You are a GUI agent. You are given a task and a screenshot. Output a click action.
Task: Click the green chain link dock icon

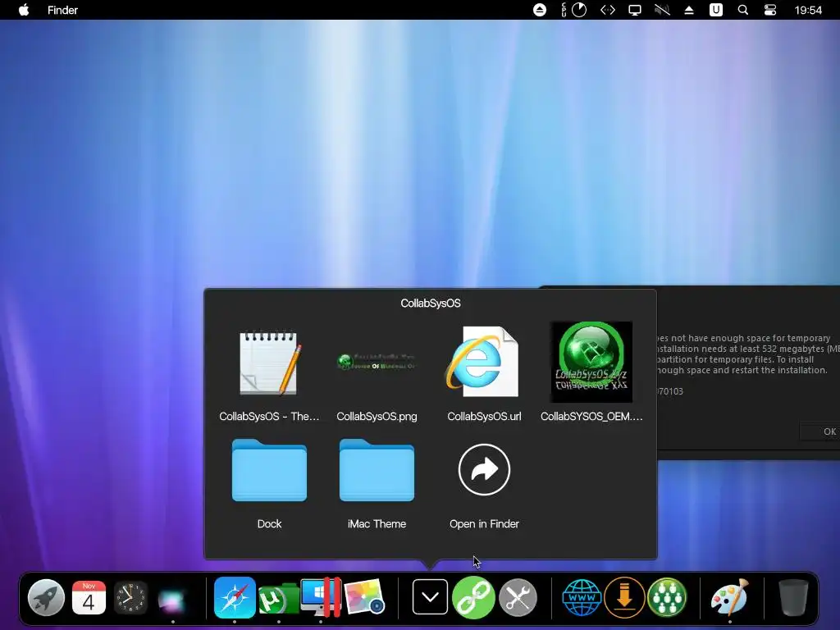pyautogui.click(x=473, y=597)
